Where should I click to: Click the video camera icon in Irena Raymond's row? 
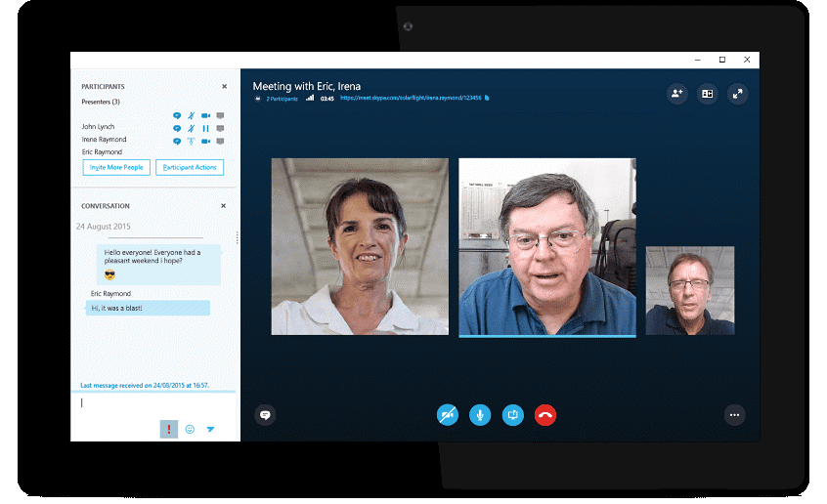205,142
